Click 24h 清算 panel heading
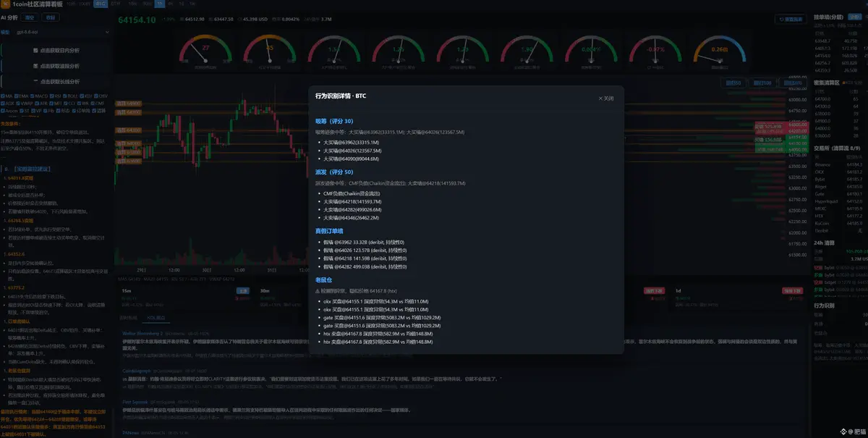The height and width of the screenshot is (438, 868). click(825, 242)
